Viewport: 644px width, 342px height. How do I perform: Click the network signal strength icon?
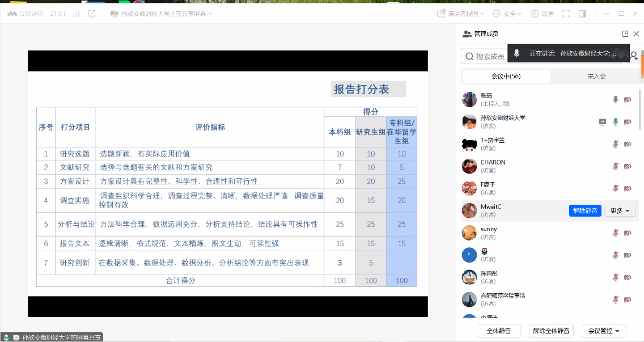pyautogui.click(x=76, y=14)
